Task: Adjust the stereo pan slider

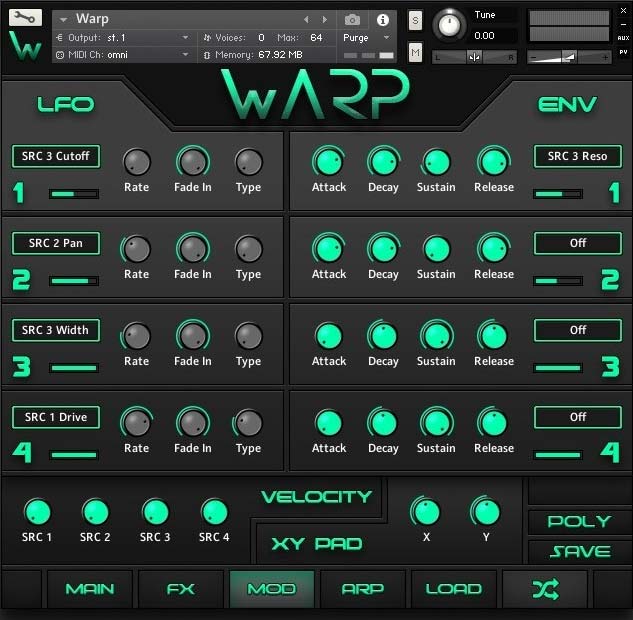Action: [474, 57]
